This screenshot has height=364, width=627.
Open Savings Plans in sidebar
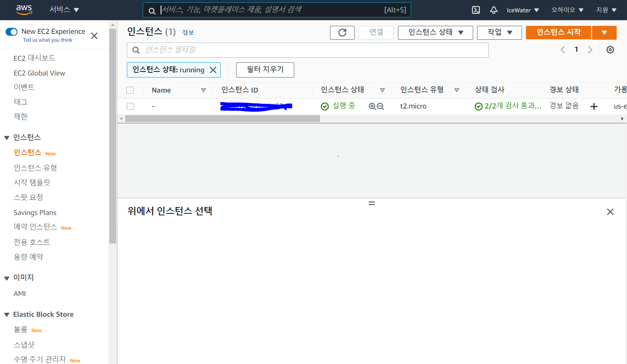pos(35,213)
